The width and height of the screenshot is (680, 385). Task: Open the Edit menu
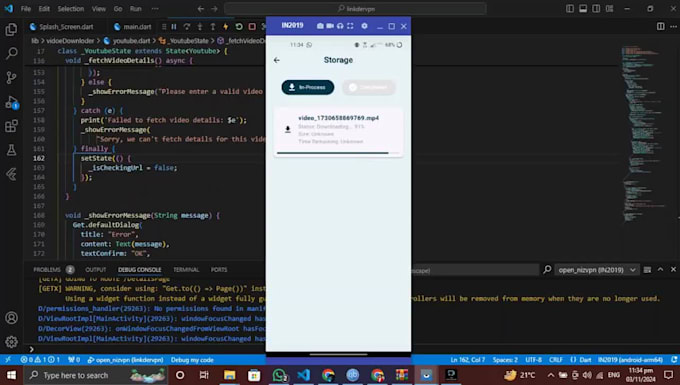point(44,9)
